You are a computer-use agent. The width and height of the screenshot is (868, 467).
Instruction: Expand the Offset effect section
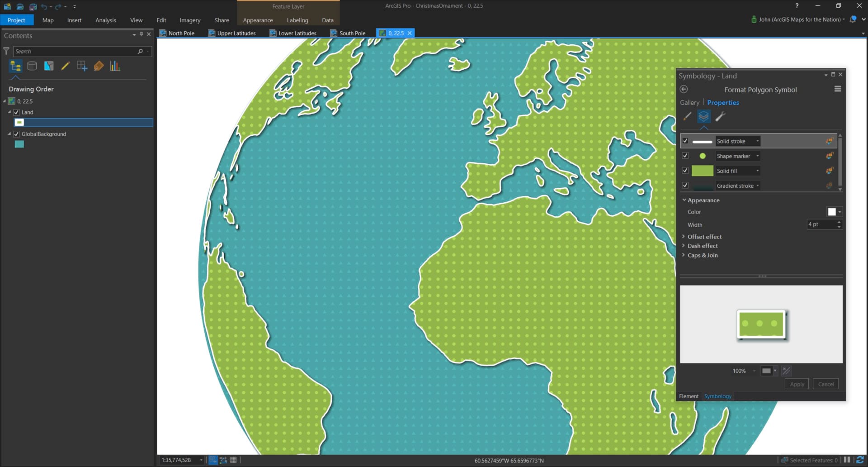click(684, 237)
